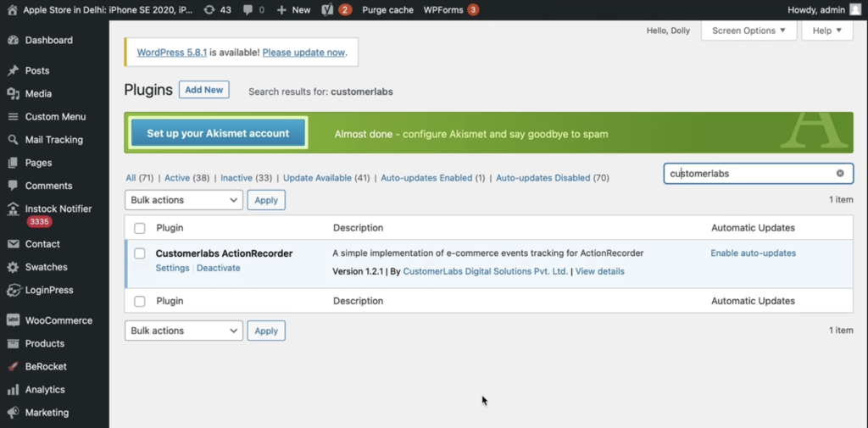Click the Description column header at top

click(359, 228)
